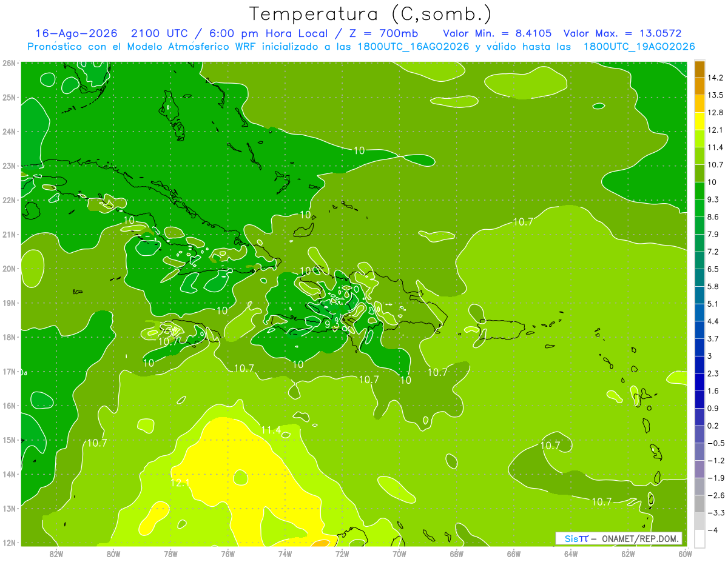
Task: Click the "12.8" colorbar tick label
Action: (x=716, y=113)
